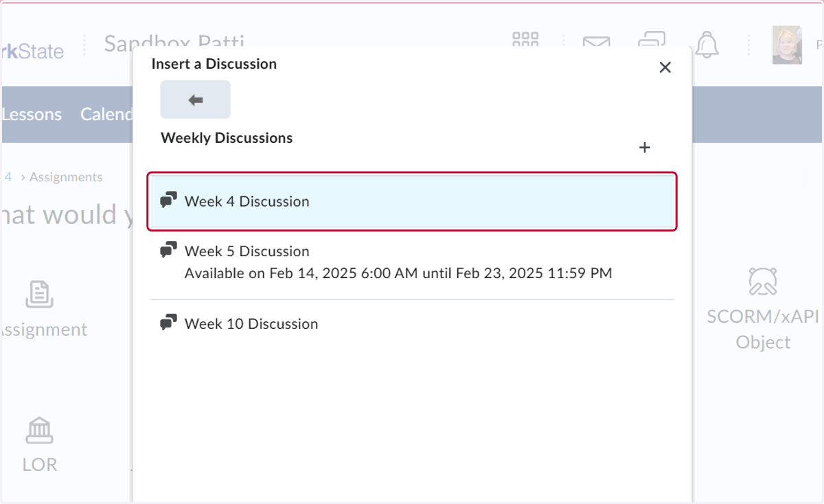Open the course selector grid icon
This screenshot has width=824, height=504.
525,39
